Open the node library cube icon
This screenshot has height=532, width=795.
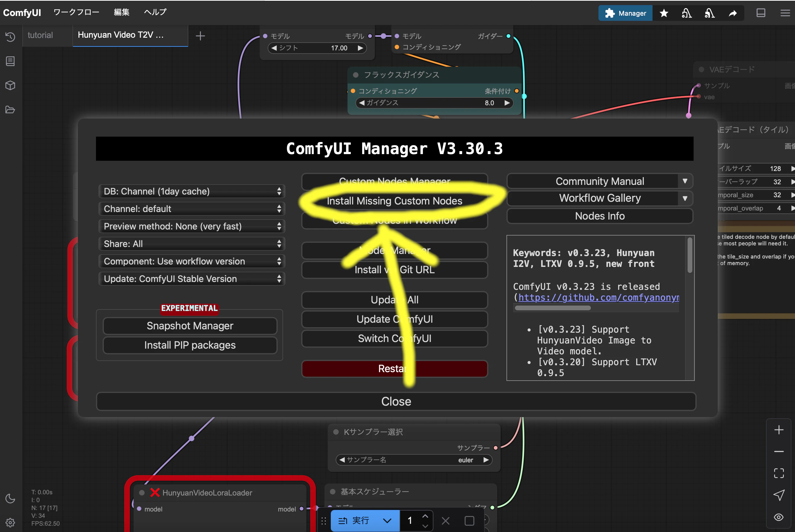point(10,85)
